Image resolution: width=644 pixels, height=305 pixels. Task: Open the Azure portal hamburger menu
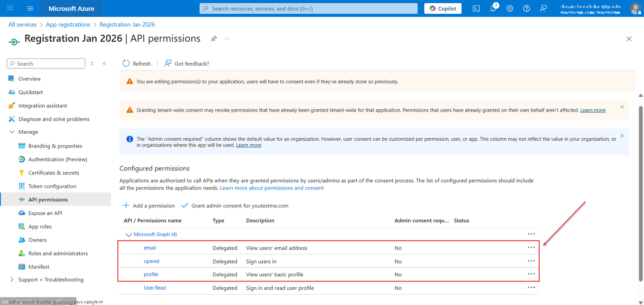click(x=30, y=8)
